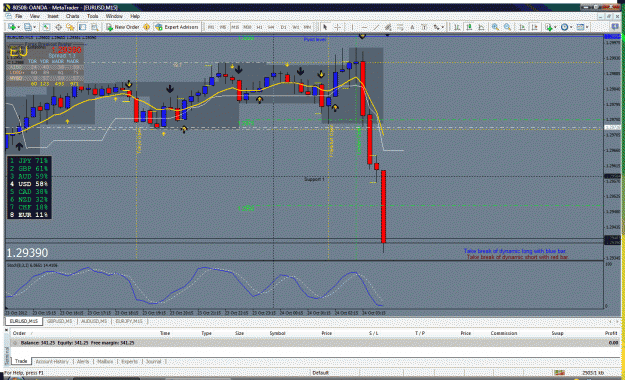Image resolution: width=625 pixels, height=380 pixels.
Task: Toggle the Expert Advisors button
Action: [x=177, y=27]
